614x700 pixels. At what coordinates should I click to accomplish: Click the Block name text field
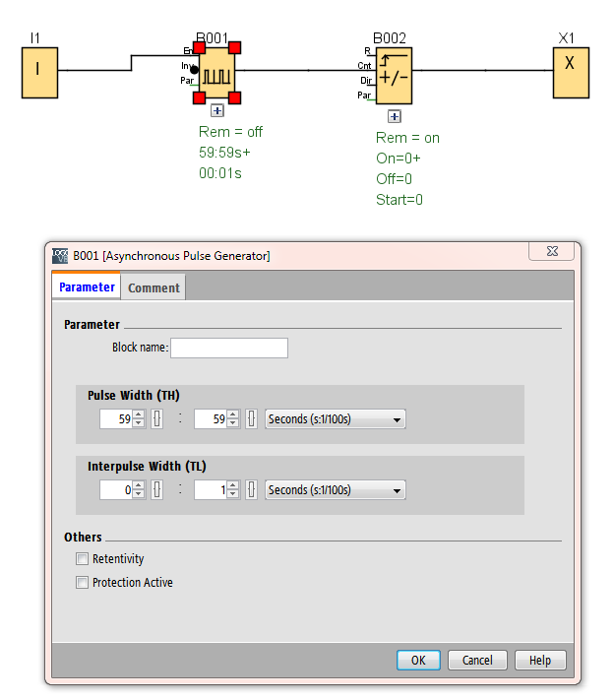point(229,348)
